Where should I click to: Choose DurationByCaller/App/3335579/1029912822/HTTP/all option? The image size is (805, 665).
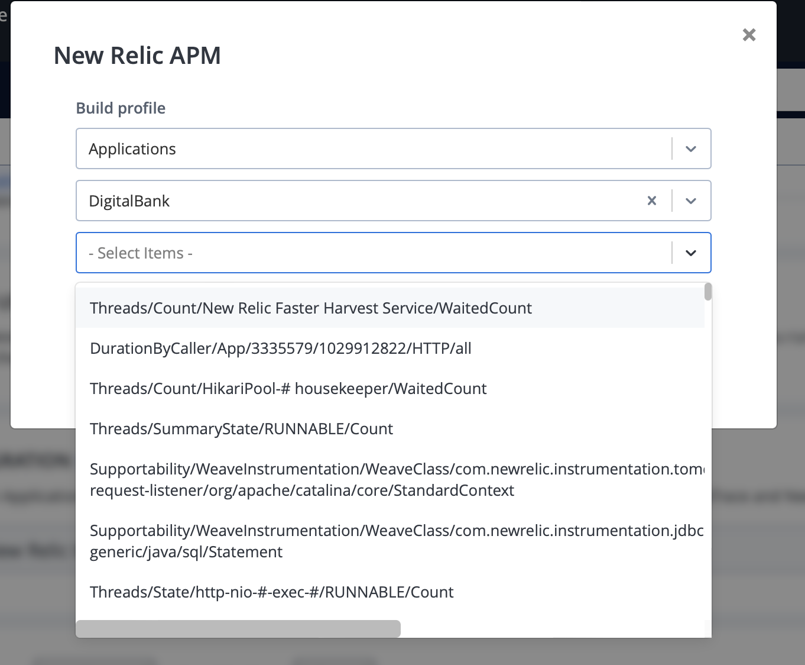[390, 348]
